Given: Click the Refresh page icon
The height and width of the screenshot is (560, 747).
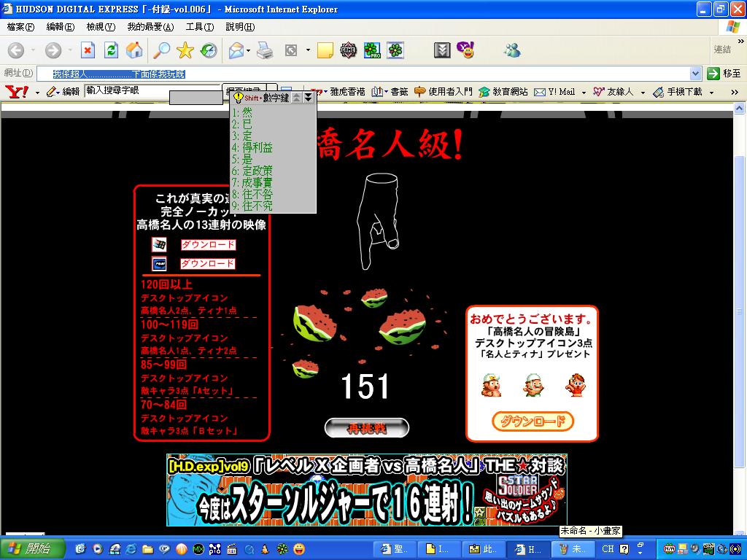Looking at the screenshot, I should click(x=112, y=50).
